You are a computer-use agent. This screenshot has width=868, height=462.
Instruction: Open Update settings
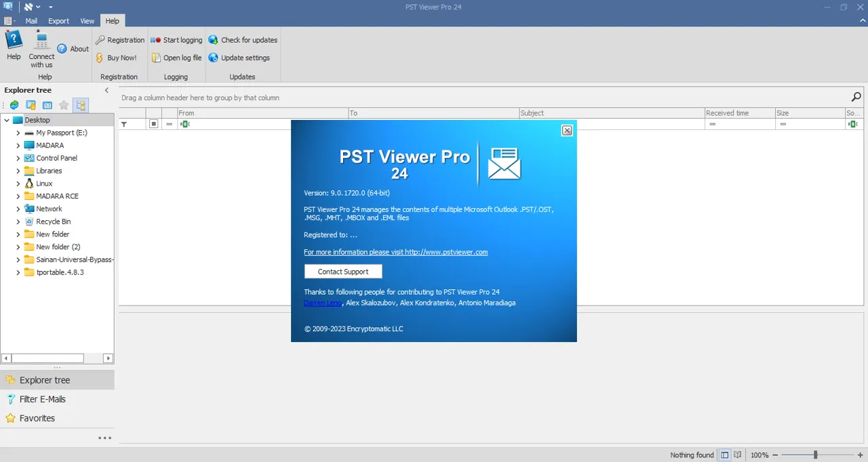(239, 58)
